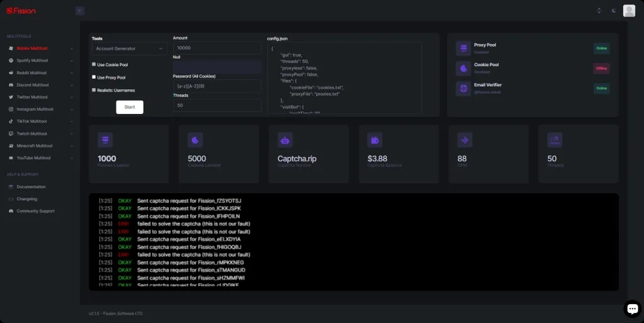Open the Account Generator tools dropdown
This screenshot has height=323, width=644.
(x=130, y=48)
